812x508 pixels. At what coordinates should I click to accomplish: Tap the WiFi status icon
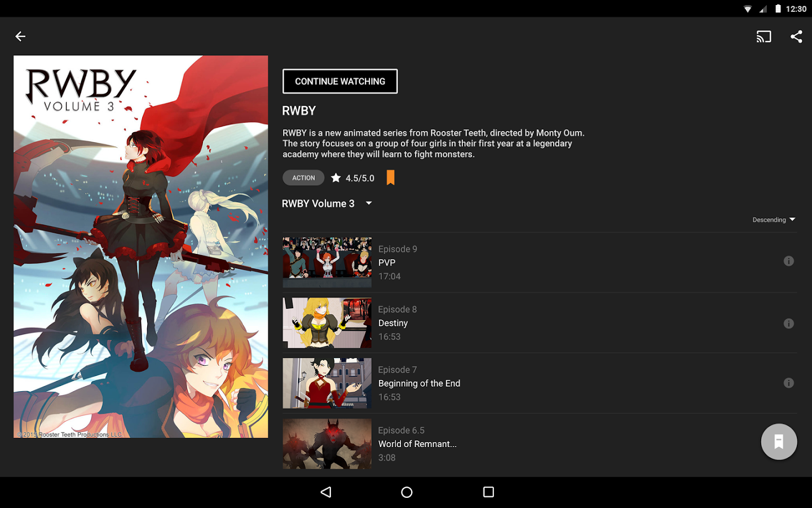pyautogui.click(x=748, y=9)
